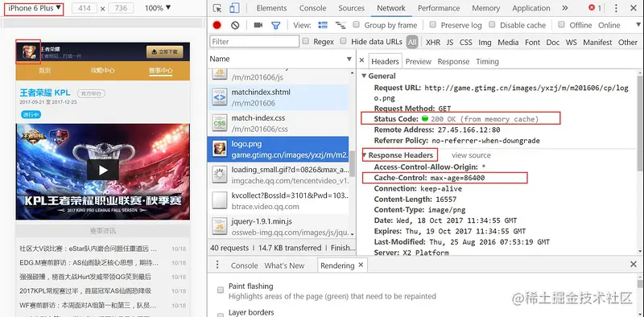Toggle the device toolbar icon
This screenshot has width=644, height=317.
click(234, 8)
